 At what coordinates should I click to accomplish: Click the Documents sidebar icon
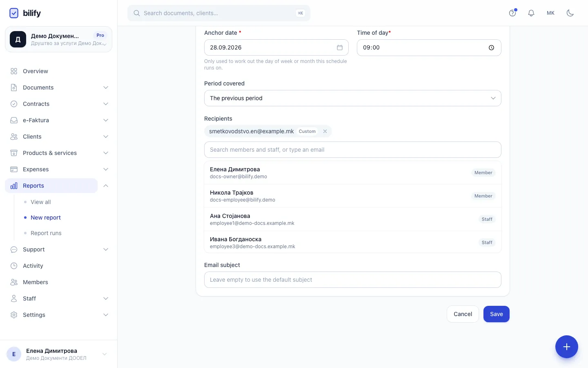click(14, 88)
